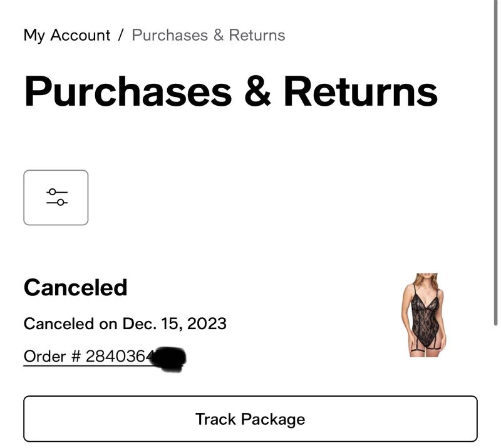
Task: Open the filter options icon button
Action: pos(56,197)
